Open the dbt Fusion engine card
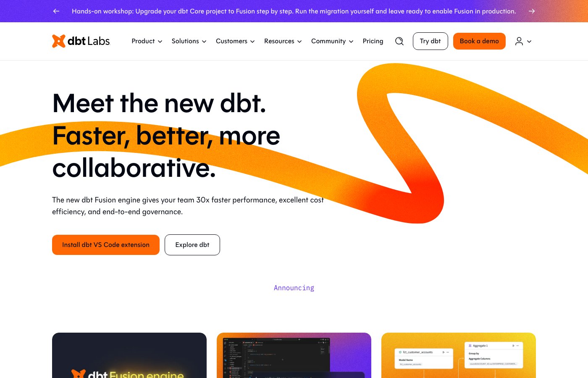Image resolution: width=588 pixels, height=378 pixels. tap(129, 357)
